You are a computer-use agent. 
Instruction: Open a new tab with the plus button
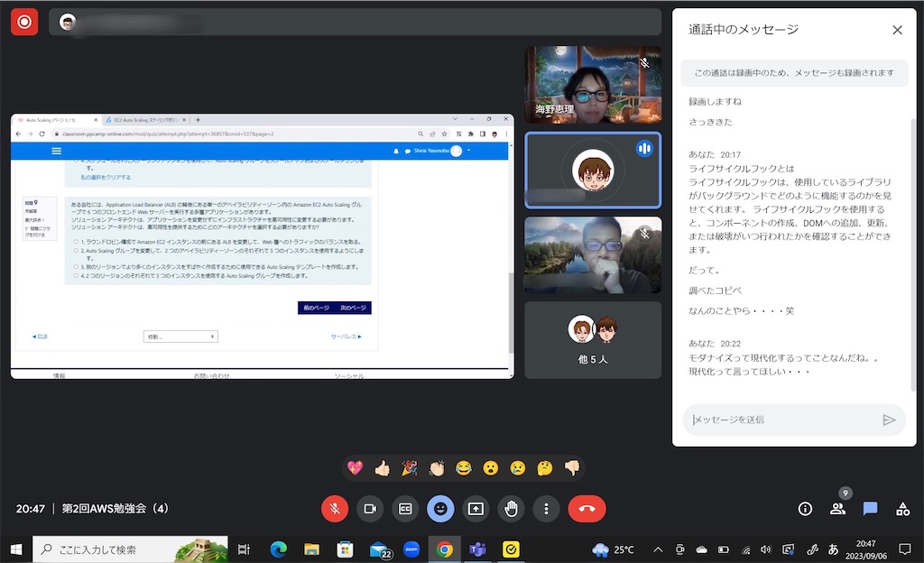(198, 120)
